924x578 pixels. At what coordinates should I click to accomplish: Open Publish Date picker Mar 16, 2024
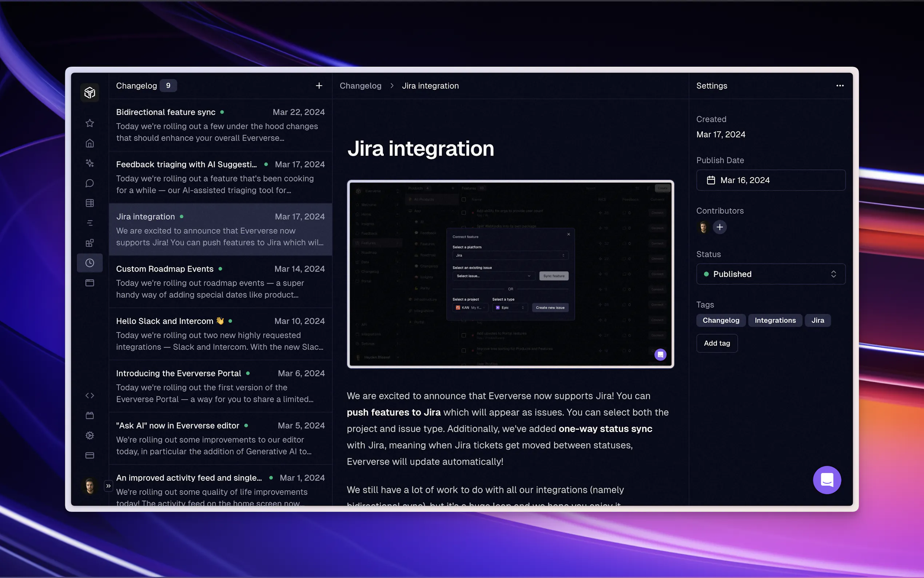click(x=770, y=180)
